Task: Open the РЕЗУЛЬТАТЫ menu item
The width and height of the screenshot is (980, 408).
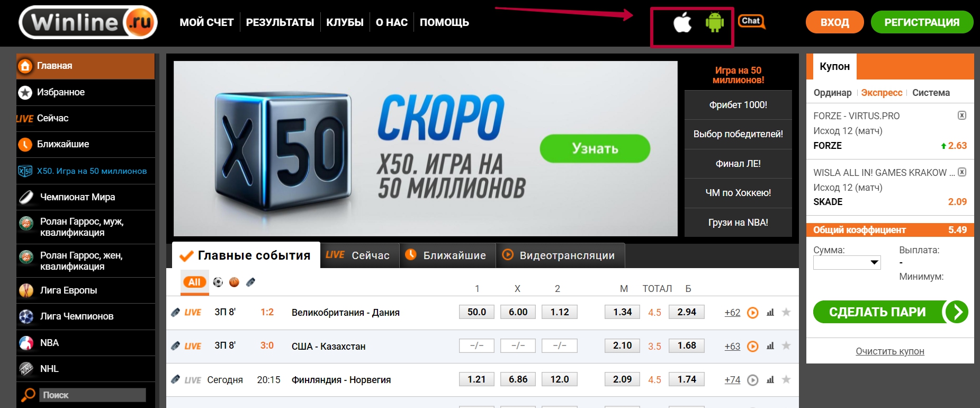Action: 280,22
